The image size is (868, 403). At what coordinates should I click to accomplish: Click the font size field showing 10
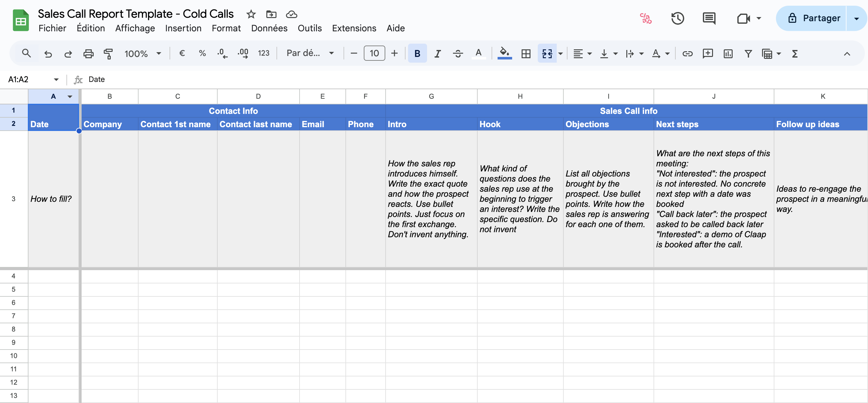pos(374,53)
